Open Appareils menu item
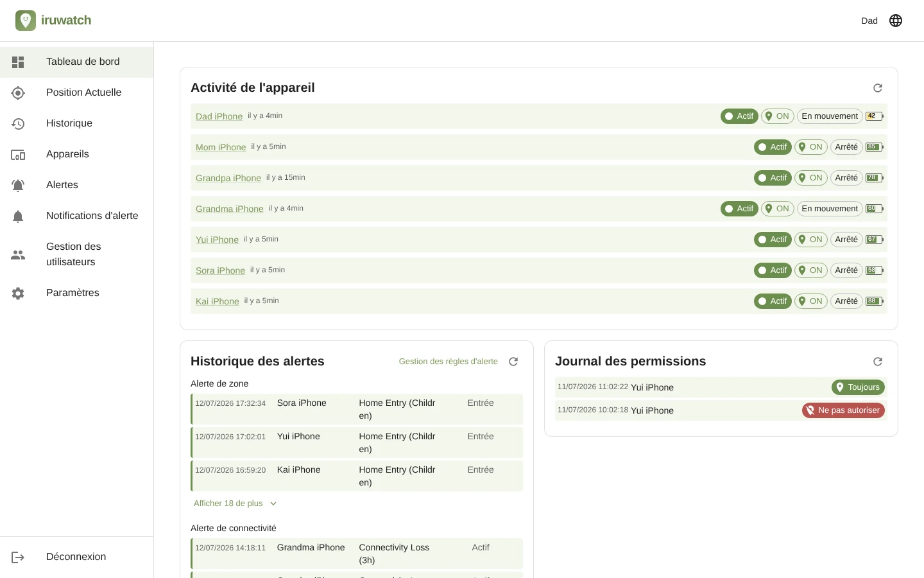924x578 pixels. (x=77, y=154)
